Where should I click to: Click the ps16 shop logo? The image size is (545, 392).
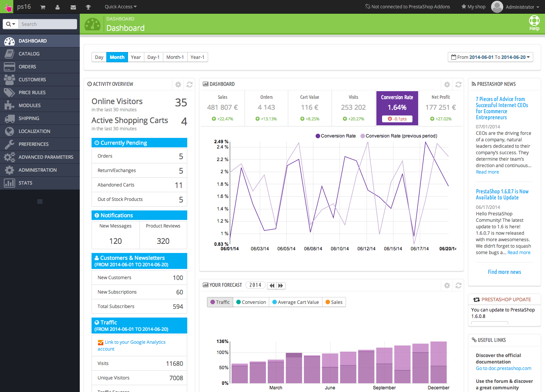coord(24,7)
